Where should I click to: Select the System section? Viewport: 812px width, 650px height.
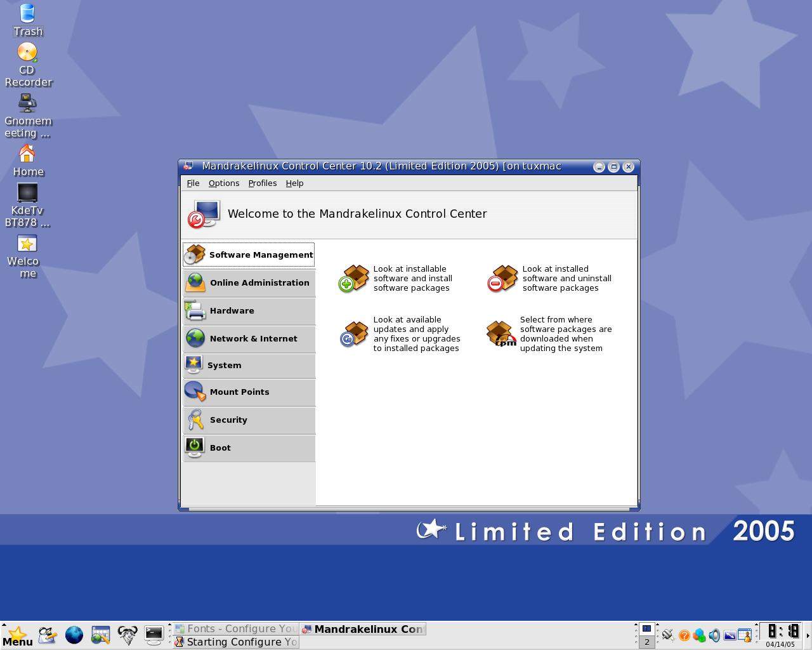point(249,366)
